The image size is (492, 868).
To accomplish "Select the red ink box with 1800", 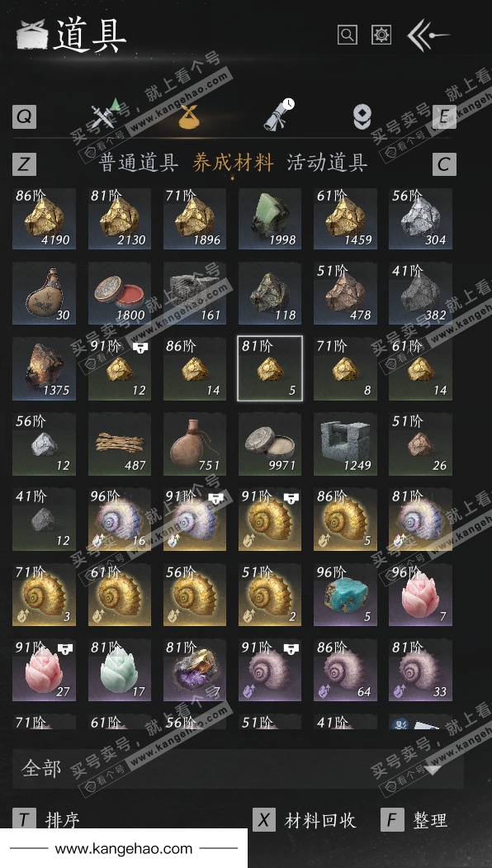I will click(x=120, y=294).
